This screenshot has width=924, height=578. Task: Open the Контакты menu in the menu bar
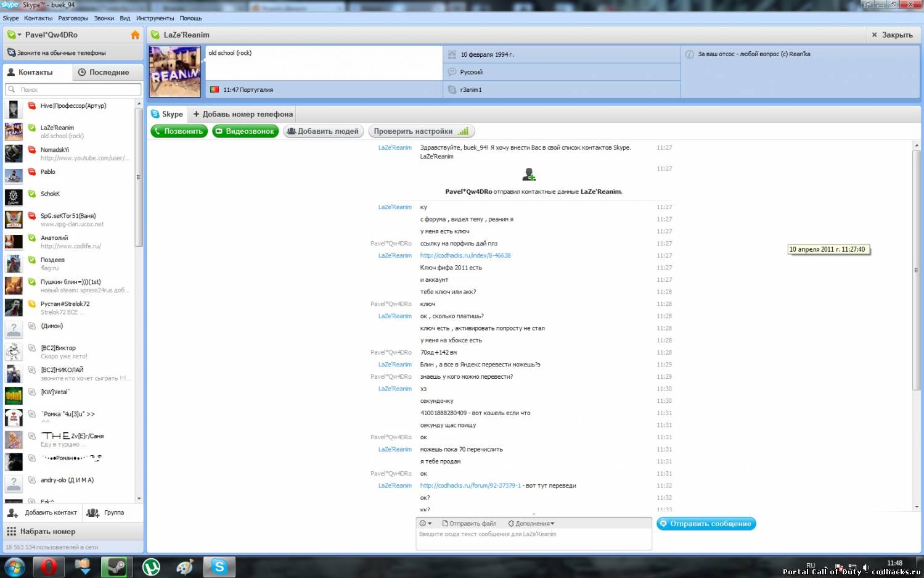click(38, 19)
